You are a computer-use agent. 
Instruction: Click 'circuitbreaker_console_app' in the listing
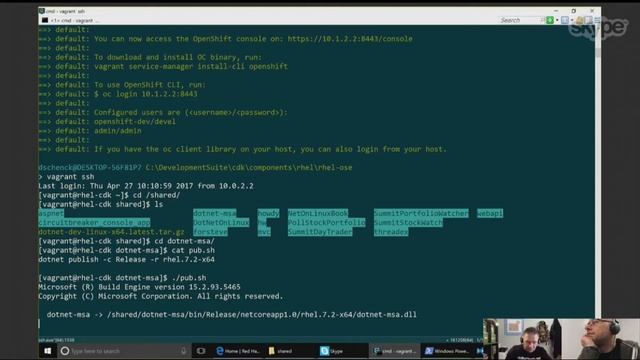pos(94,222)
